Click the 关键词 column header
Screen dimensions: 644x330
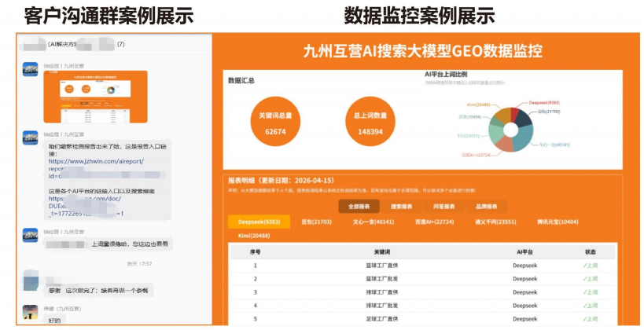pos(381,252)
